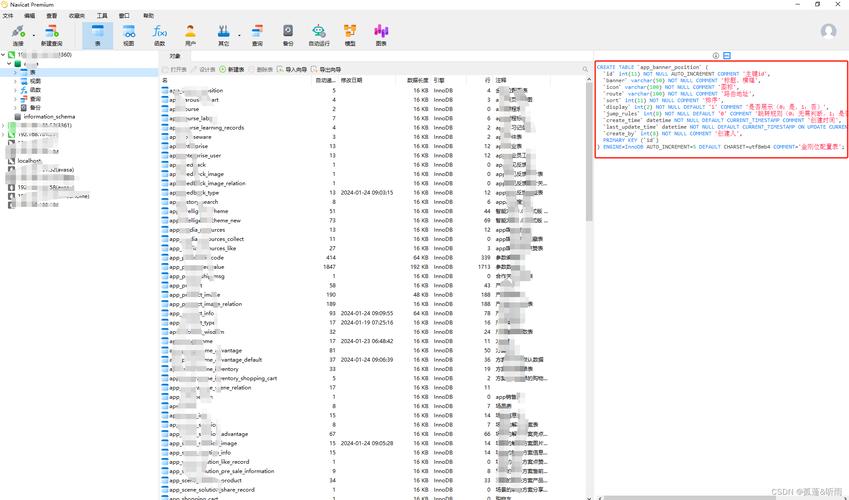Click the 查询 (Query) toolbar icon

point(257,35)
